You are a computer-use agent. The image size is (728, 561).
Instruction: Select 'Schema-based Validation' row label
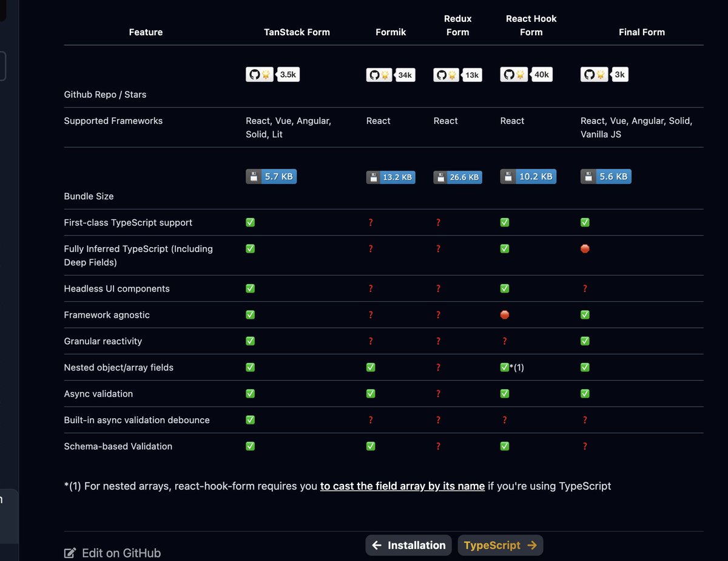click(x=118, y=446)
